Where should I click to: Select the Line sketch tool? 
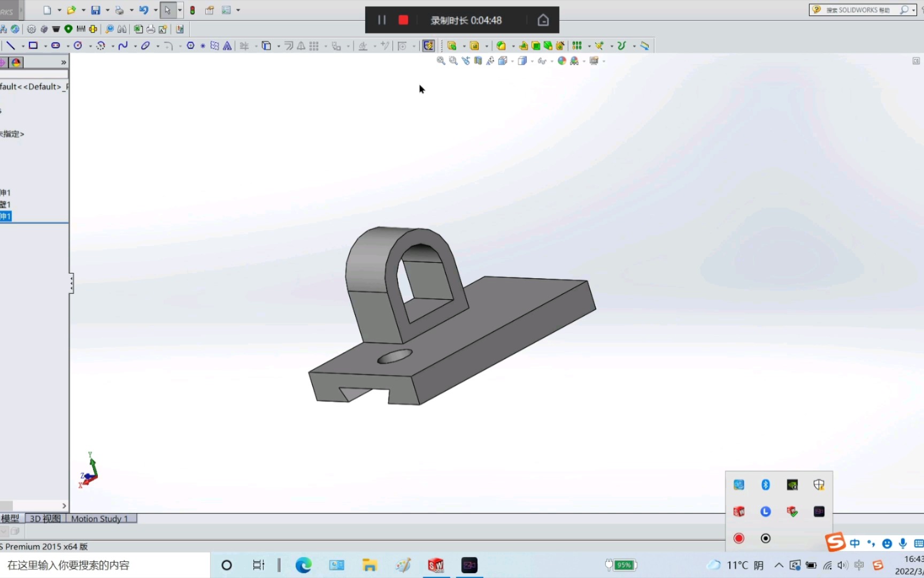tap(12, 45)
